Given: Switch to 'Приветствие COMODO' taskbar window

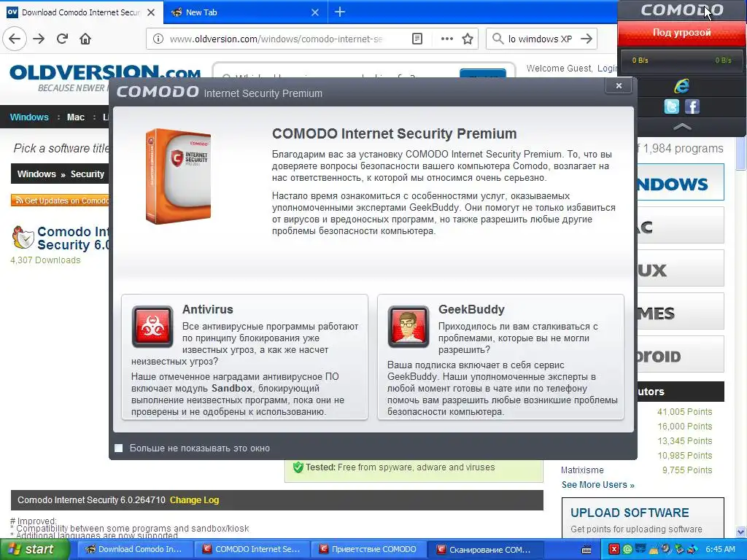Looking at the screenshot, I should click(x=368, y=550).
